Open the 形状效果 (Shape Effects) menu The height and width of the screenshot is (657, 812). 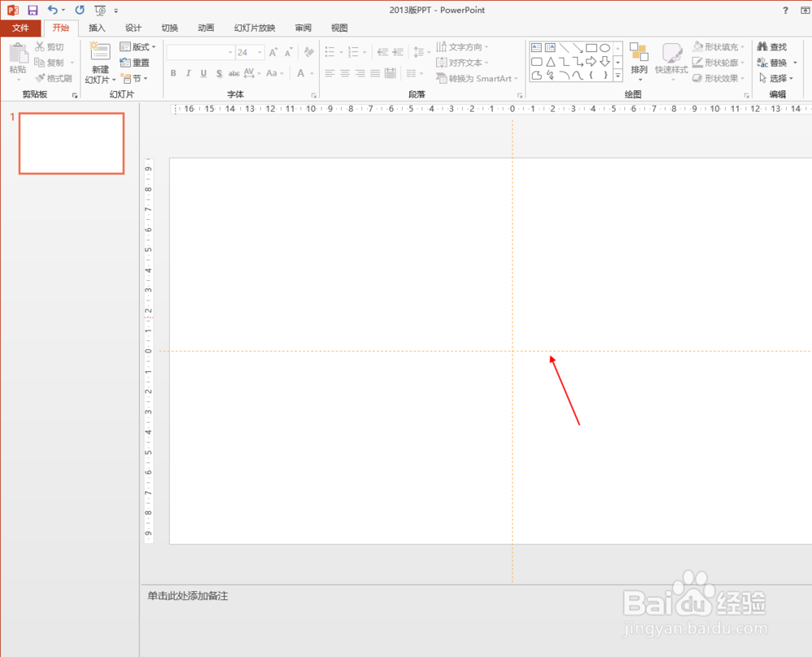click(x=719, y=78)
